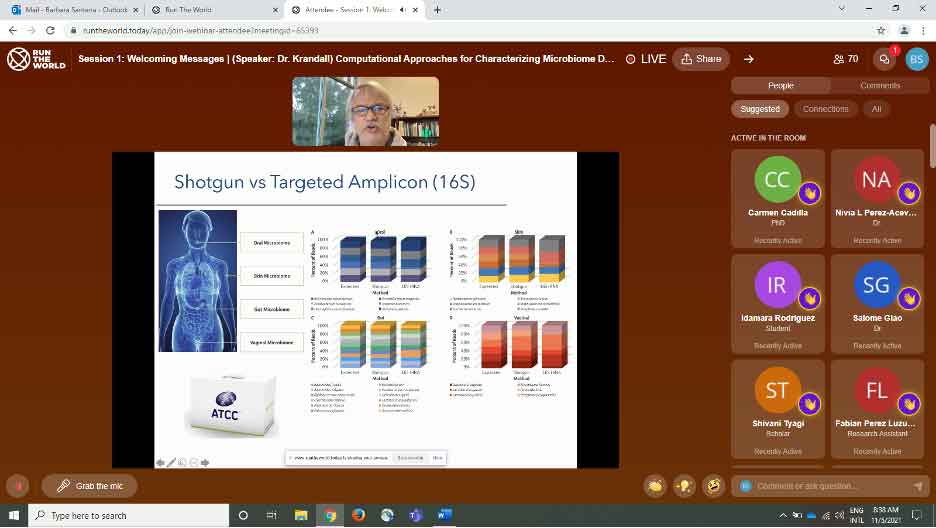The image size is (936, 528).
Task: Click the BS profile avatar
Action: [x=915, y=59]
